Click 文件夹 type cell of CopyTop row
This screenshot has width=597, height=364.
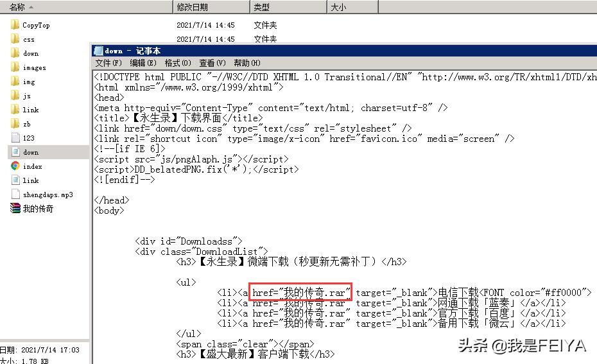[265, 25]
